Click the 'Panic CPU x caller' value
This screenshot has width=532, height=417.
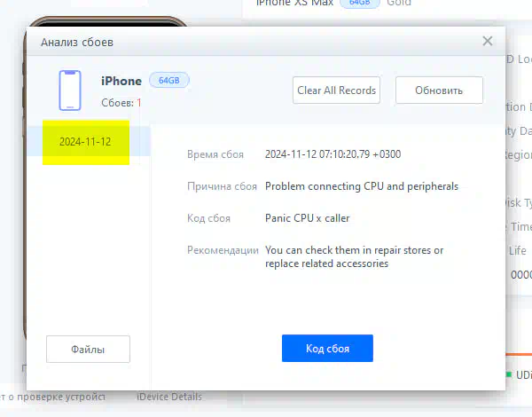(x=308, y=218)
